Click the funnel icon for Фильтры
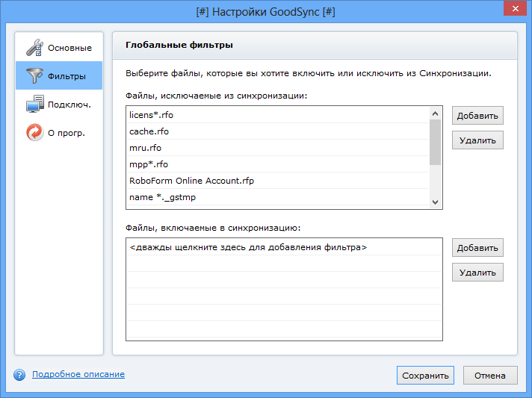The image size is (532, 398). coord(34,75)
